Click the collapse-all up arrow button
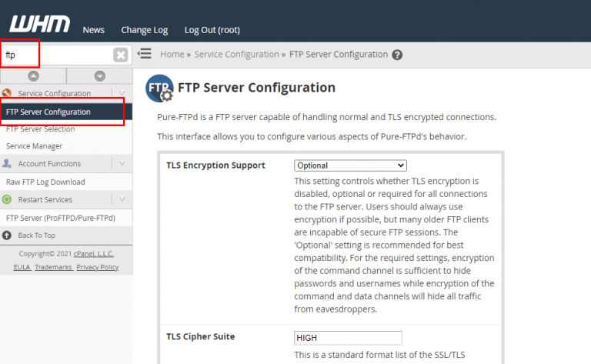Image resolution: width=591 pixels, height=364 pixels. (x=33, y=75)
